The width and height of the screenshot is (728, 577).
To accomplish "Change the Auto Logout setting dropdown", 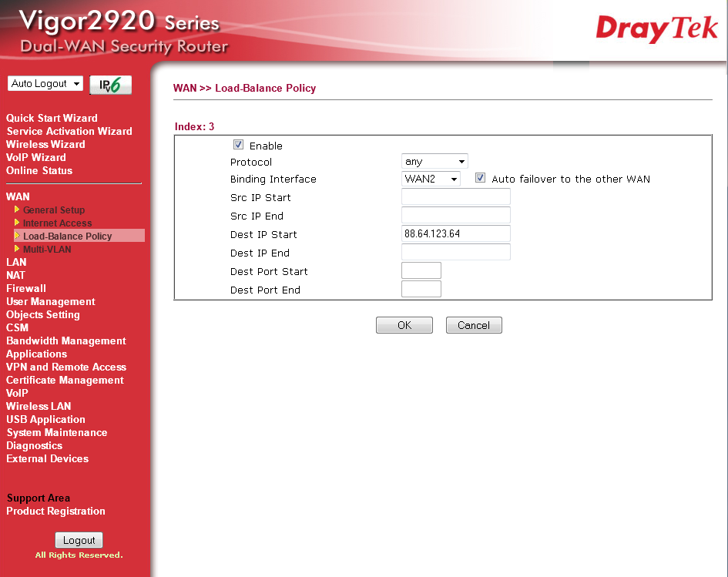I will point(45,83).
